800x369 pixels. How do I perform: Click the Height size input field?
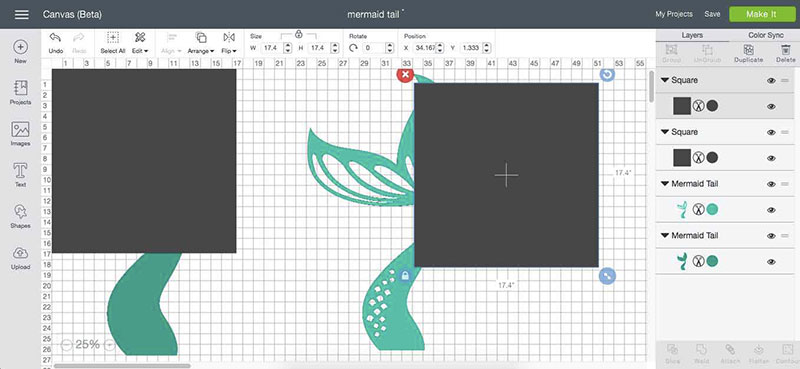[x=319, y=48]
